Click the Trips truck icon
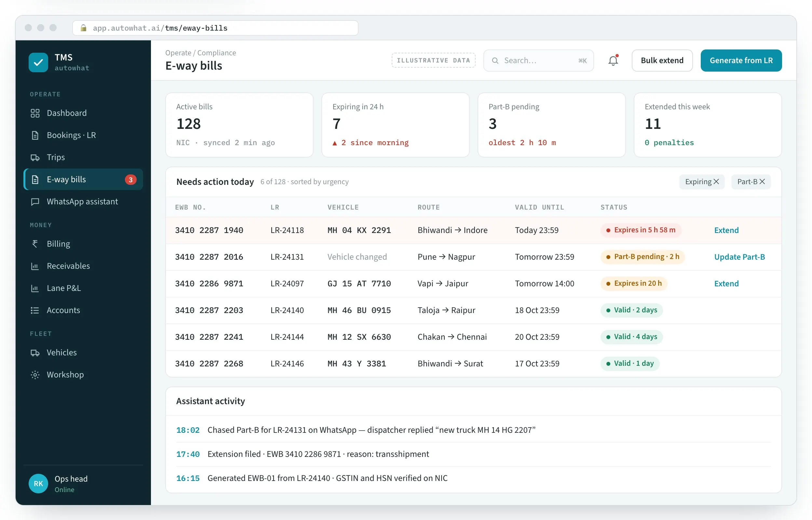 35,157
